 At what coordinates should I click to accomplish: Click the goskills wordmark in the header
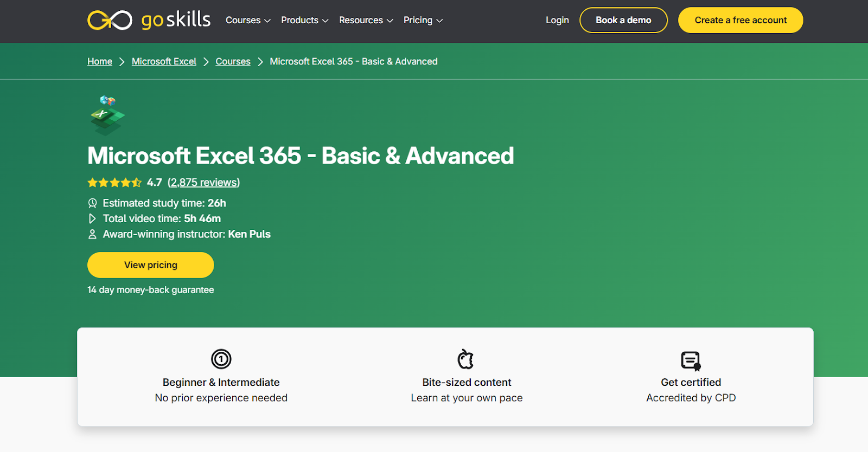point(176,20)
